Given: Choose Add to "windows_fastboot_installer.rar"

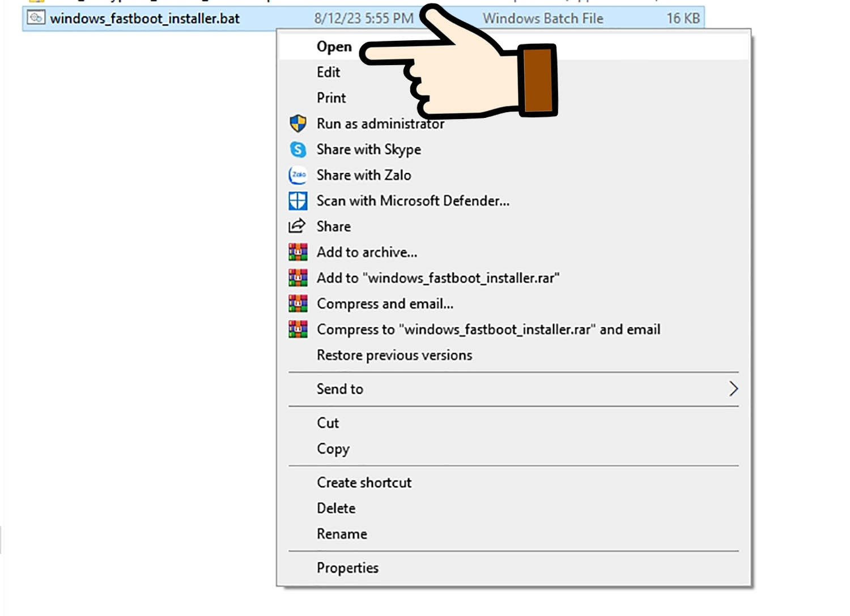Looking at the screenshot, I should [513, 278].
